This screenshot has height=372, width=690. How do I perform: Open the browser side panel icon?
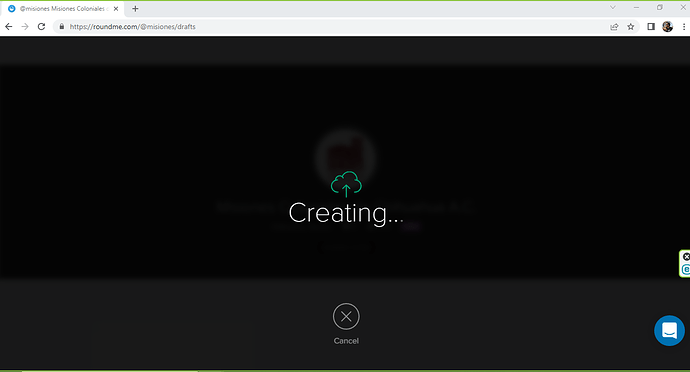(x=651, y=27)
